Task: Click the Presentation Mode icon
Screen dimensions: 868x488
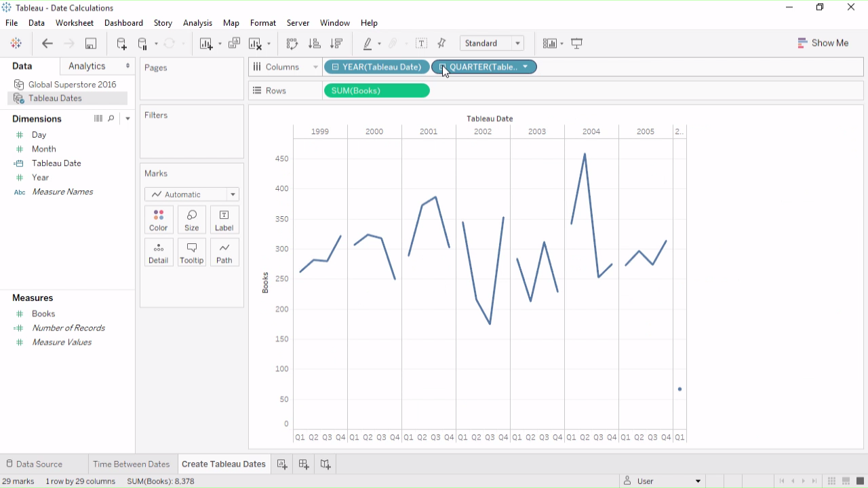Action: [577, 43]
